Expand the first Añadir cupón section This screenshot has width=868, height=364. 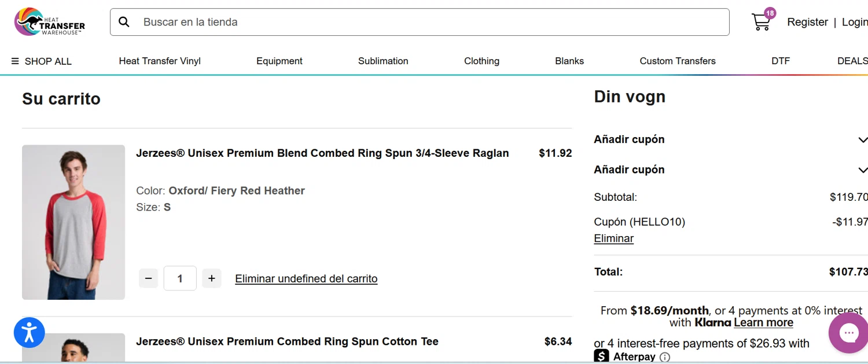click(862, 139)
